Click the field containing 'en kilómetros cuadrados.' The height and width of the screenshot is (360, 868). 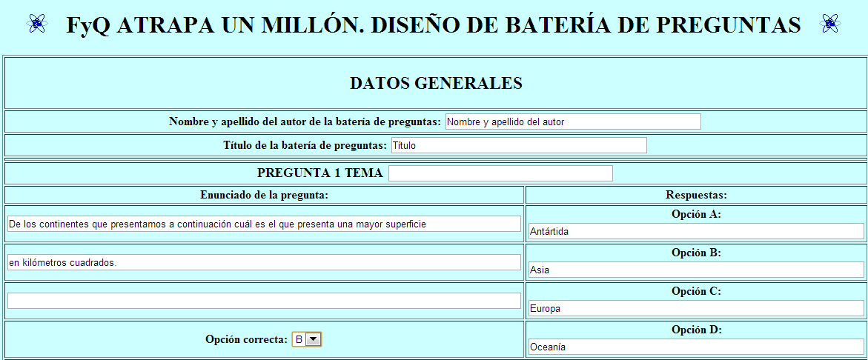tap(264, 262)
